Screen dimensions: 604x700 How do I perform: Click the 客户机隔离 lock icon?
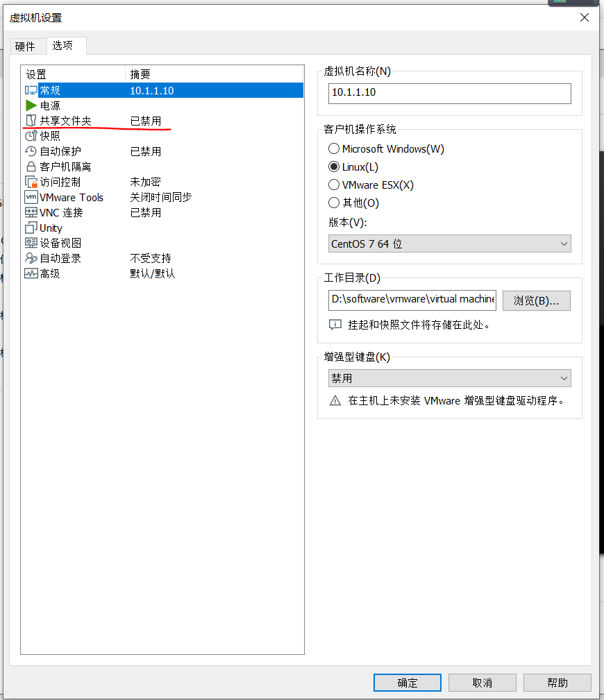pyautogui.click(x=31, y=167)
